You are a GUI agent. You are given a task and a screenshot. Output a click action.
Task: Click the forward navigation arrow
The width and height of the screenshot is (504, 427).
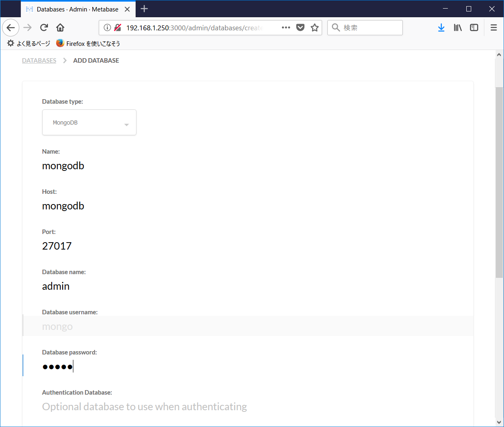27,27
